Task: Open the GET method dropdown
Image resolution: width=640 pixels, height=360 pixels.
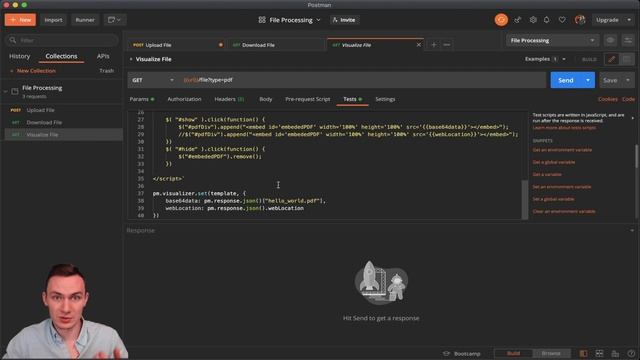Action: click(152, 80)
